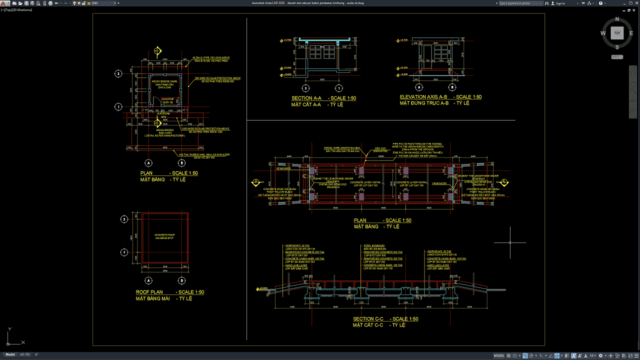Open the Polar Tracking angle dropdown arrow

coord(536,356)
